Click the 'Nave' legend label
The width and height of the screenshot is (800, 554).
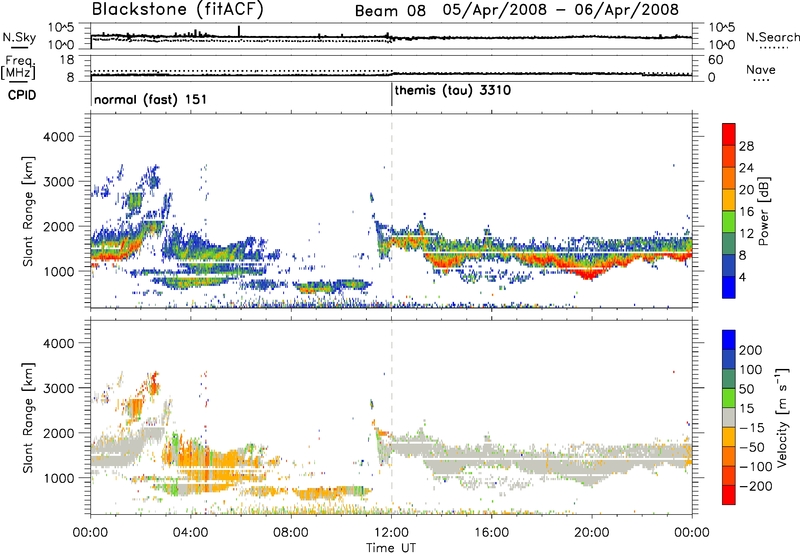click(x=761, y=69)
